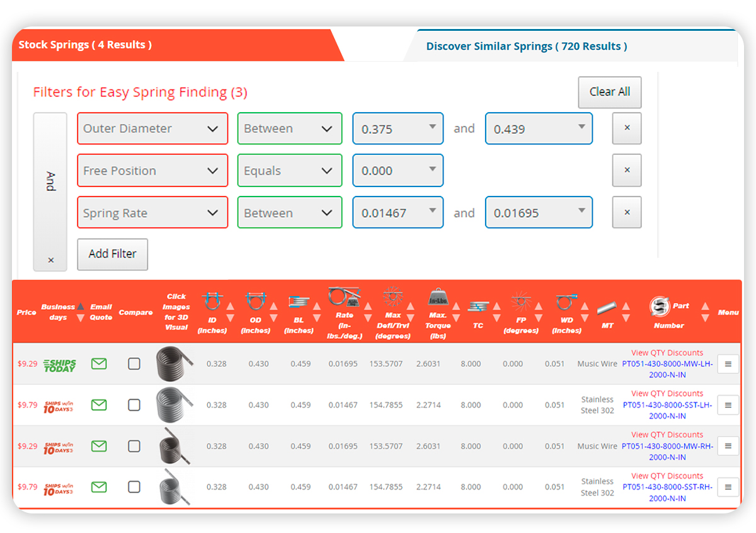Open the hamburger menu for the first spring row

pyautogui.click(x=728, y=364)
